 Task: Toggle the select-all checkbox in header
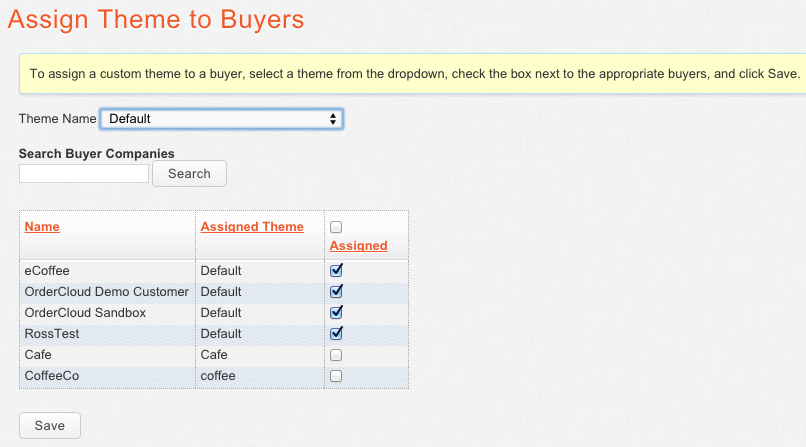[336, 227]
